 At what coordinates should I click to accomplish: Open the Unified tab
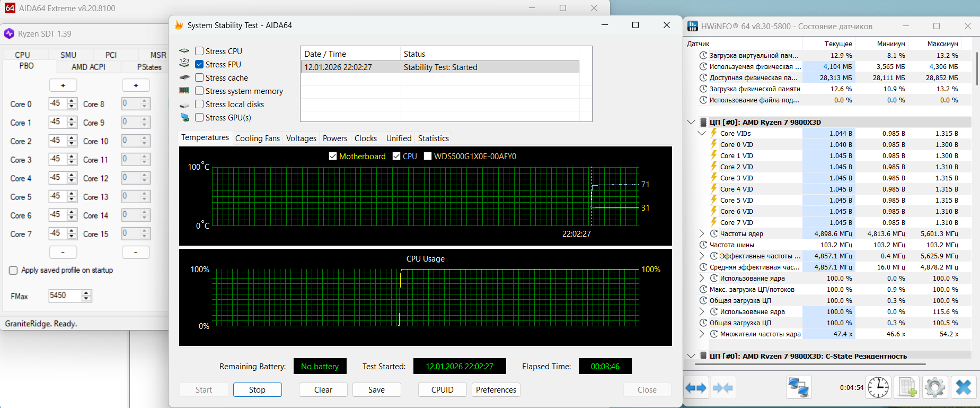coord(399,138)
